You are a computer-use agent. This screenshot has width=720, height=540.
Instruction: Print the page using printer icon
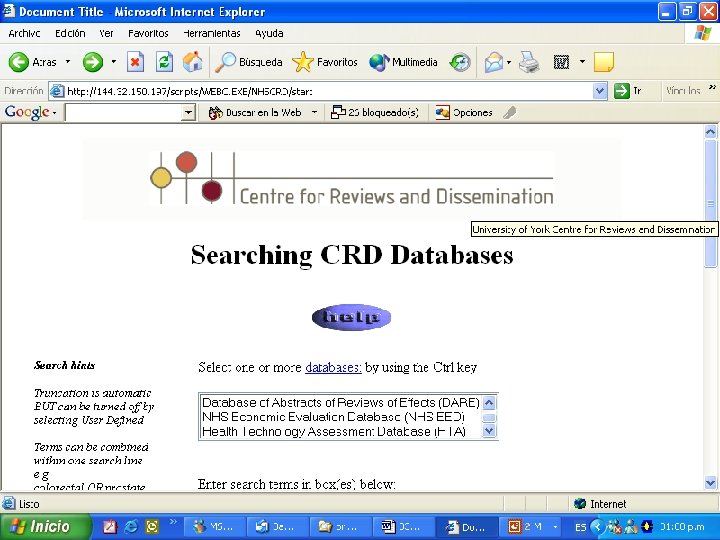(529, 62)
